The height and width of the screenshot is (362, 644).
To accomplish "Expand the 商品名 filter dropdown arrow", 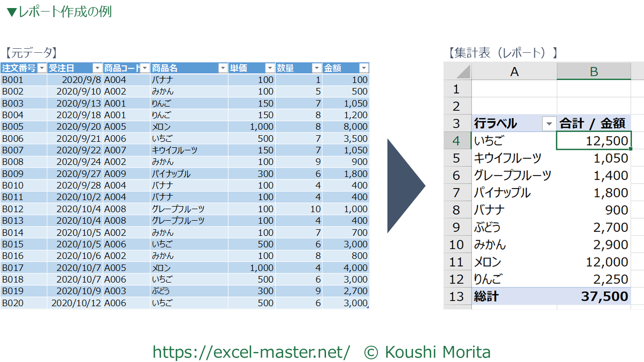I will 222,68.
